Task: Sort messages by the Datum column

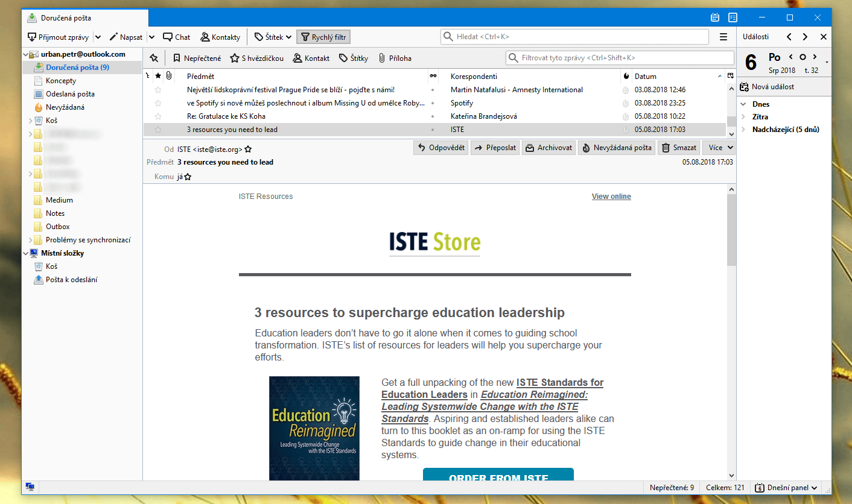Action: click(x=678, y=76)
